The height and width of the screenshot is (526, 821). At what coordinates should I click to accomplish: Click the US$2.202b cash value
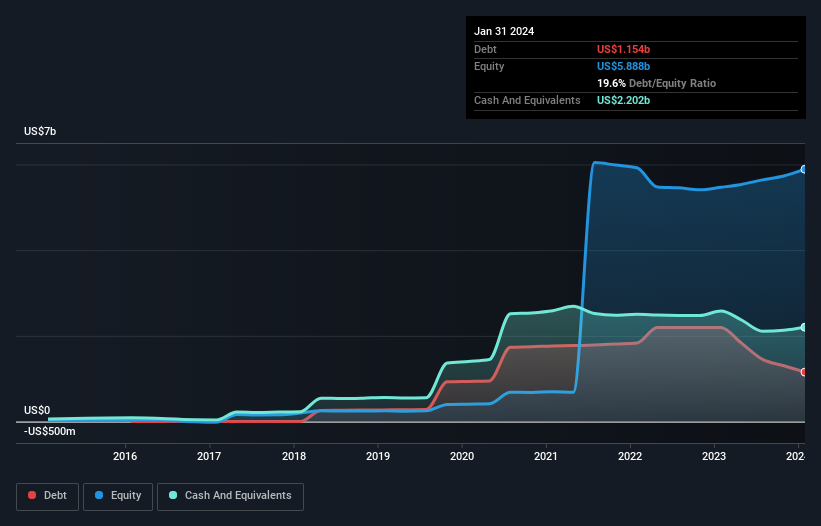click(623, 100)
